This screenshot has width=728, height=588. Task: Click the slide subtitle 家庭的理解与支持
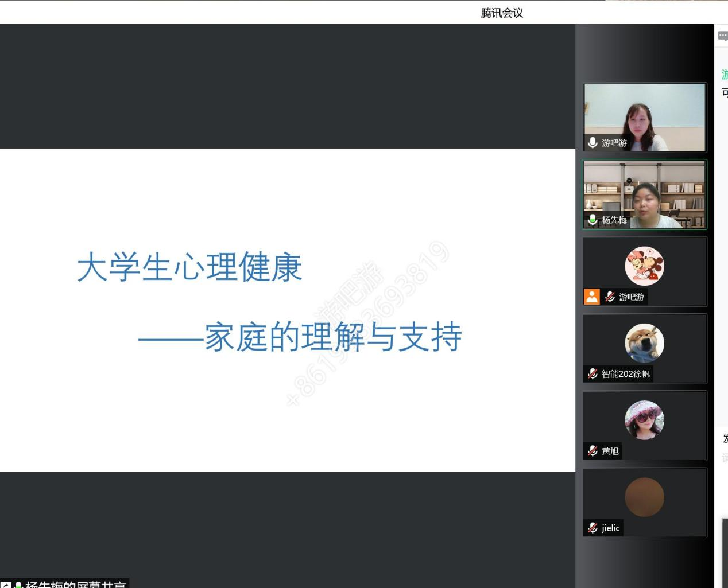click(x=333, y=337)
